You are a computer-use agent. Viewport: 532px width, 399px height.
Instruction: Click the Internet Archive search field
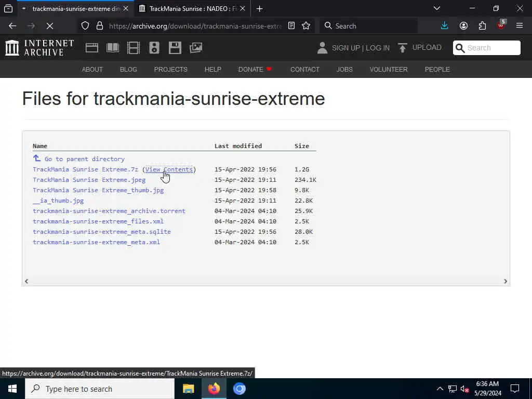[486, 48]
